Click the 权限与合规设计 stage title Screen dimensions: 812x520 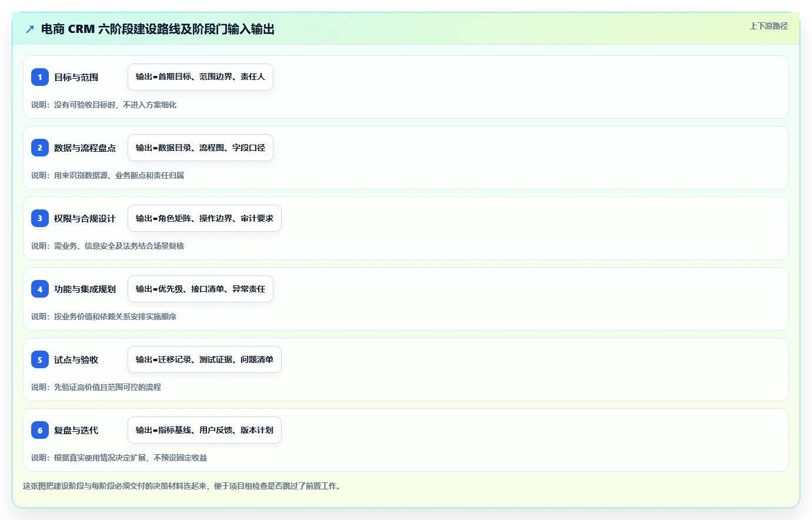click(85, 218)
